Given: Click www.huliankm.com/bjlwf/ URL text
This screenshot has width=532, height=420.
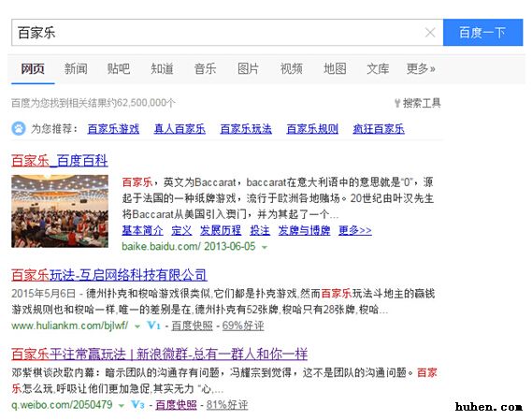Looking at the screenshot, I should coord(70,326).
